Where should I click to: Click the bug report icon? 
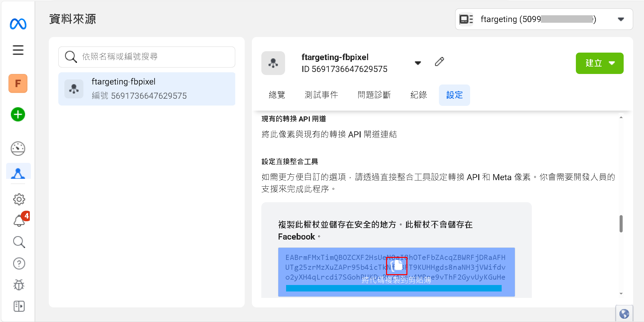(x=19, y=285)
